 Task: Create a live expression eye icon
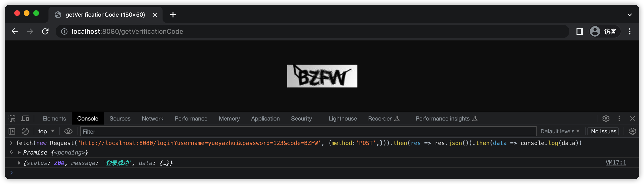coord(68,131)
